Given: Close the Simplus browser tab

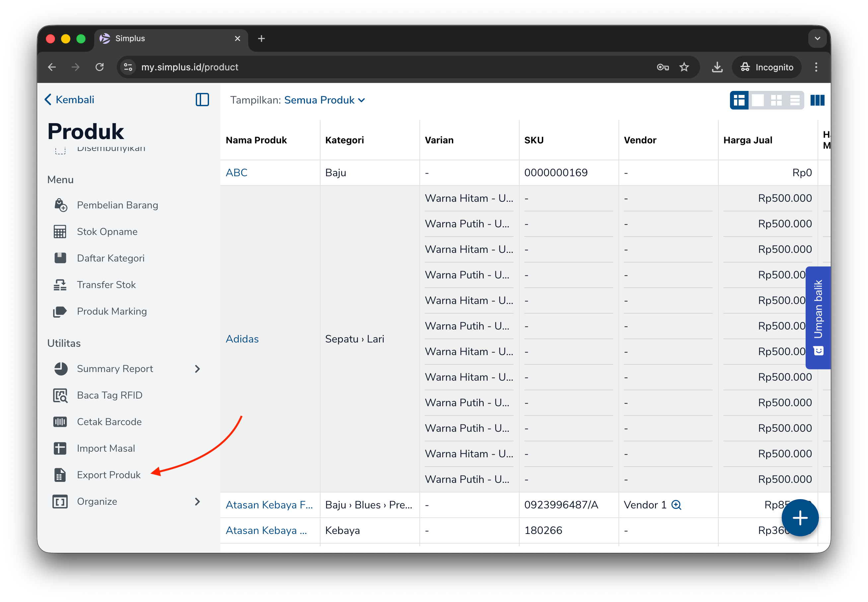Looking at the screenshot, I should pos(237,38).
